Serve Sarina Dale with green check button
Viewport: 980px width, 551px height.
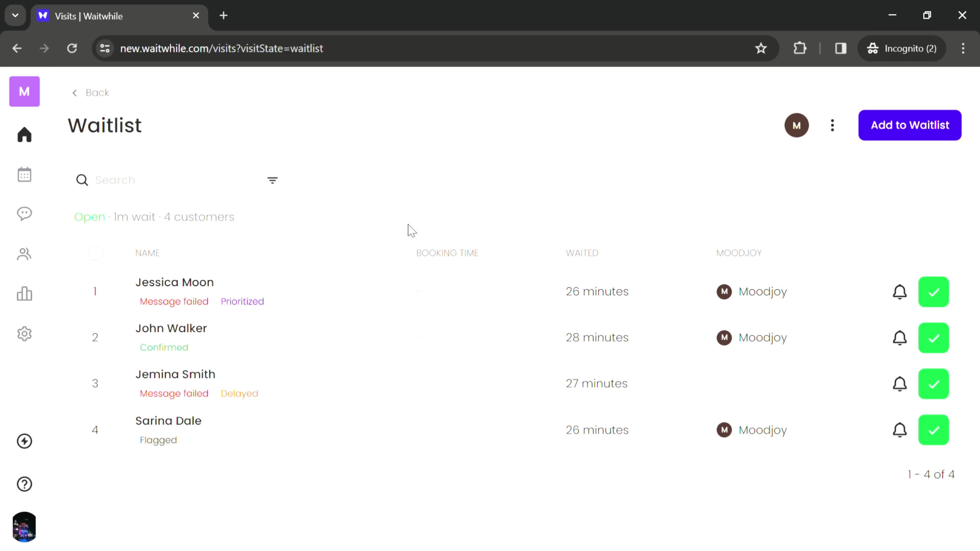pyautogui.click(x=934, y=430)
